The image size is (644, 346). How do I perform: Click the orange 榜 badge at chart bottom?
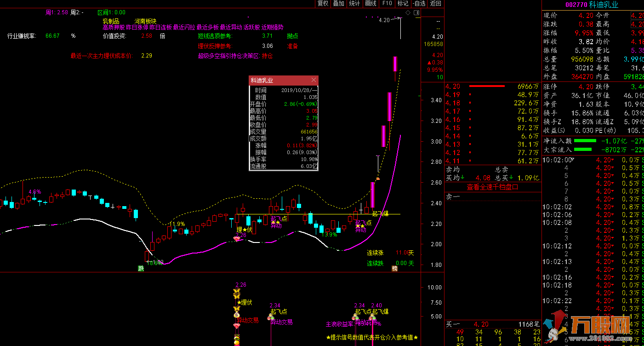tap(394, 268)
